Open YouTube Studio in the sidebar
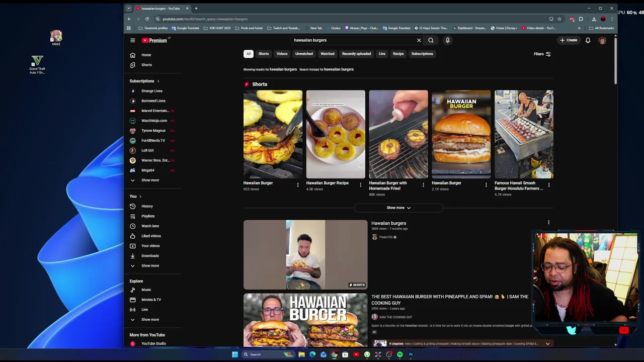 tap(153, 343)
